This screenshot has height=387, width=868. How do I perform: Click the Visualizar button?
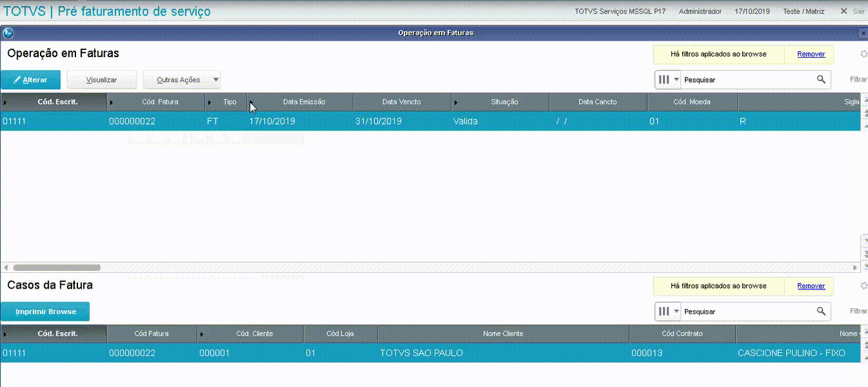tap(102, 80)
